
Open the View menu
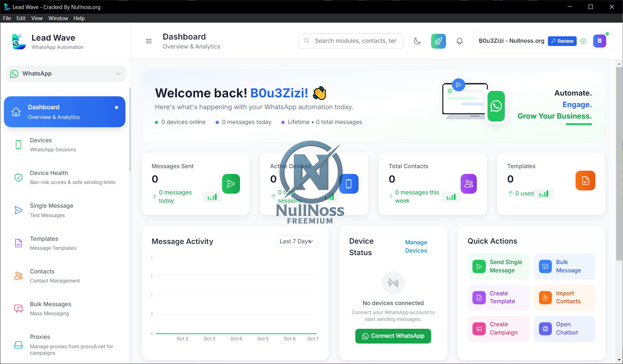tap(37, 18)
